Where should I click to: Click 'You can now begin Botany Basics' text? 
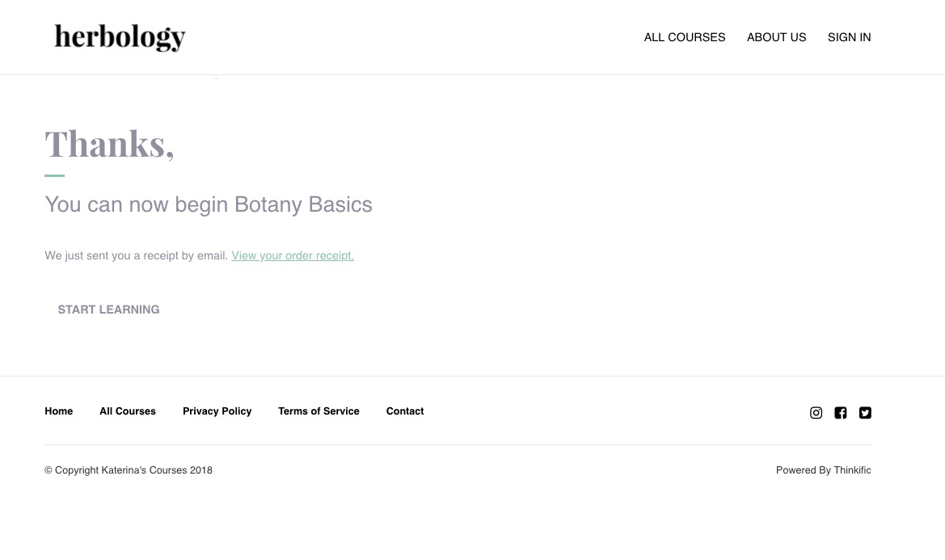click(x=209, y=204)
